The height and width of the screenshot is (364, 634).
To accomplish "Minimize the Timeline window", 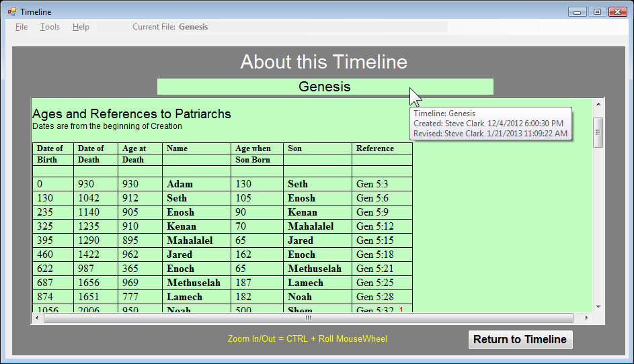I will point(577,11).
